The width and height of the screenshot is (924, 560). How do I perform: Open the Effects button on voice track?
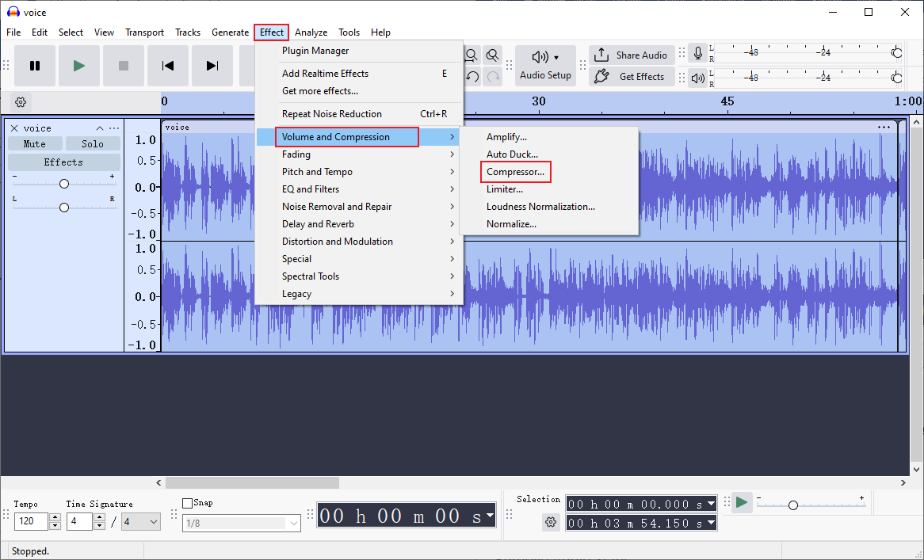point(63,162)
